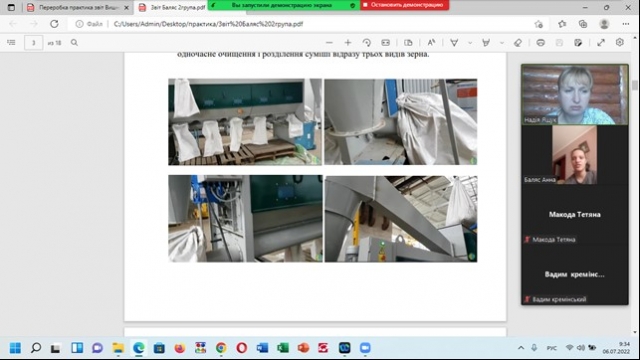
Task: Select the Erase tool
Action: point(518,42)
